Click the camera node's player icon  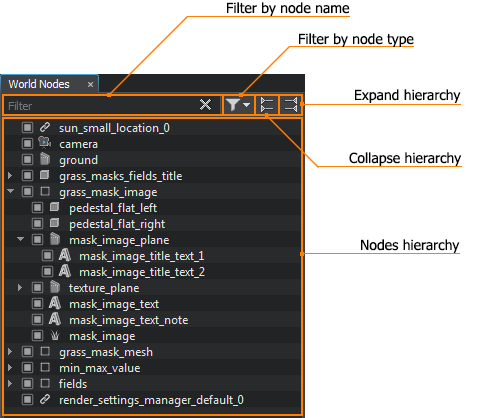[44, 143]
